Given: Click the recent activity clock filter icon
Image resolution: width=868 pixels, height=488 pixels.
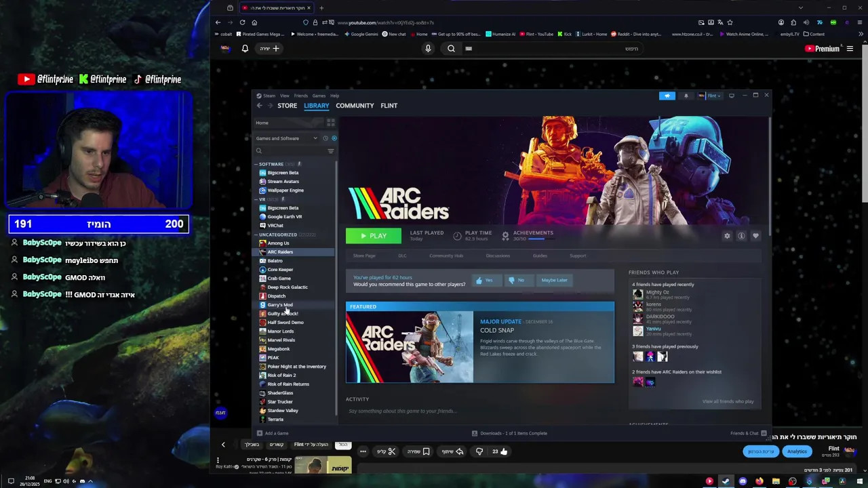Looking at the screenshot, I should click(x=325, y=138).
